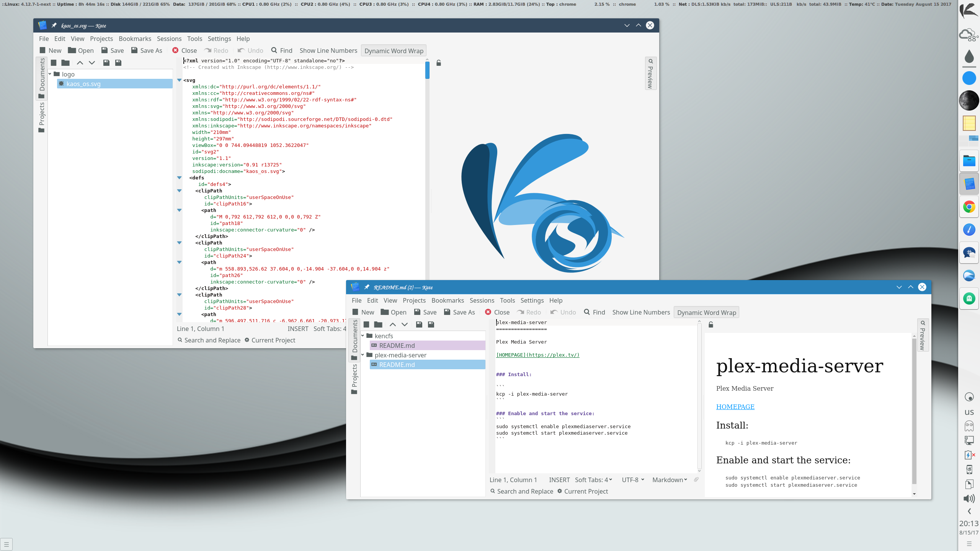Viewport: 980px width, 551px height.
Task: Open Soft Tabs: 4 dropdown in README.md status bar
Action: [594, 480]
